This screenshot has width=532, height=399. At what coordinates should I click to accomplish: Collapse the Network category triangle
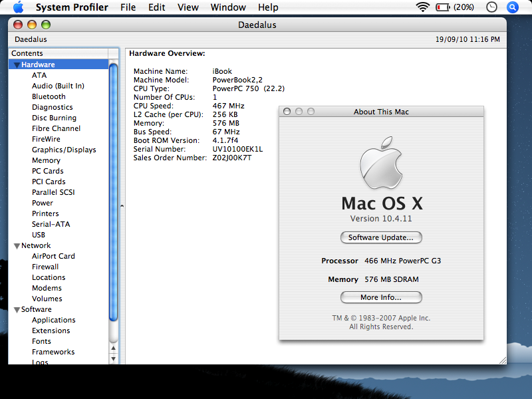pos(17,246)
